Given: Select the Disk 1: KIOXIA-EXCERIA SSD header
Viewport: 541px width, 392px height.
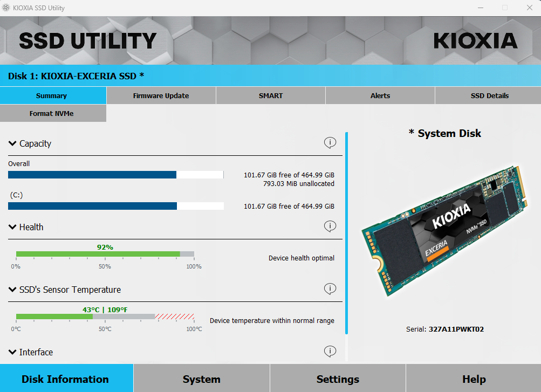Looking at the screenshot, I should (x=271, y=76).
